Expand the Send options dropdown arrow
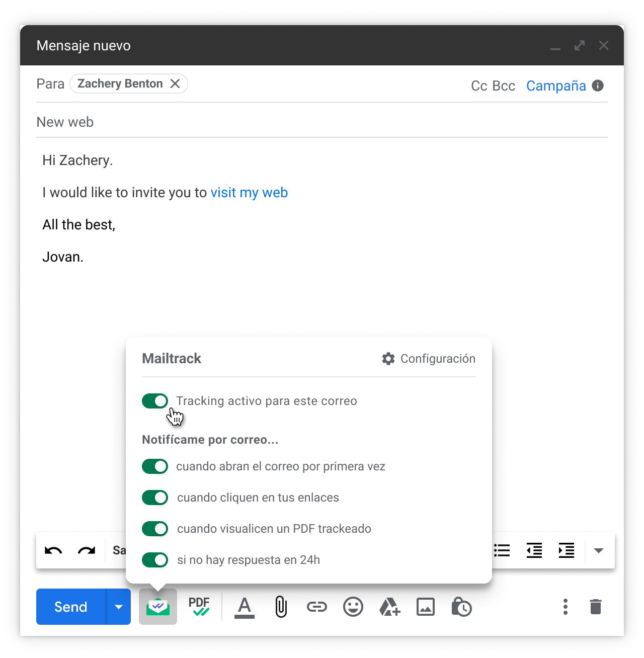 (x=119, y=607)
